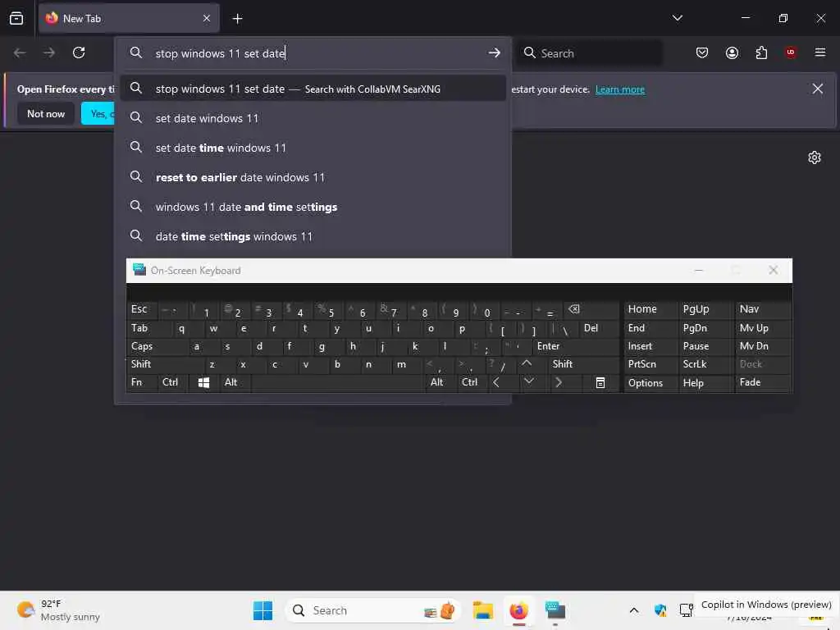
Task: Open Options on On-Screen Keyboard
Action: [650, 383]
